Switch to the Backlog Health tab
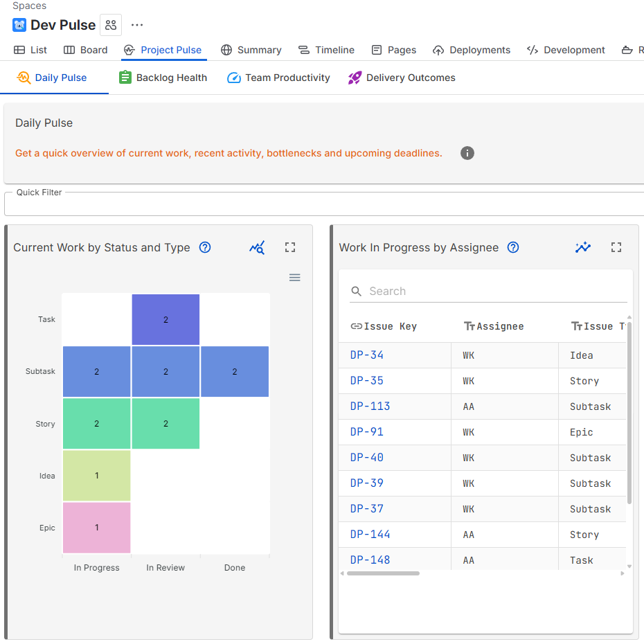Image resolution: width=644 pixels, height=644 pixels. tap(163, 78)
